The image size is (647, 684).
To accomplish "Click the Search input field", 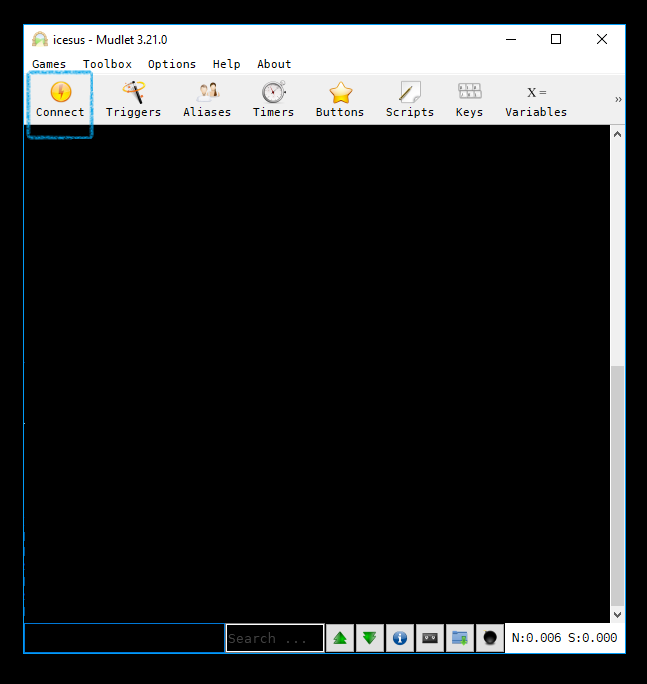I will pyautogui.click(x=275, y=638).
